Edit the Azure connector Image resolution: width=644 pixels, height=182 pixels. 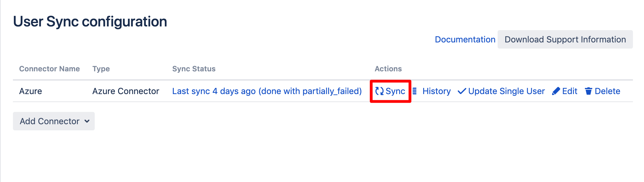coord(570,91)
